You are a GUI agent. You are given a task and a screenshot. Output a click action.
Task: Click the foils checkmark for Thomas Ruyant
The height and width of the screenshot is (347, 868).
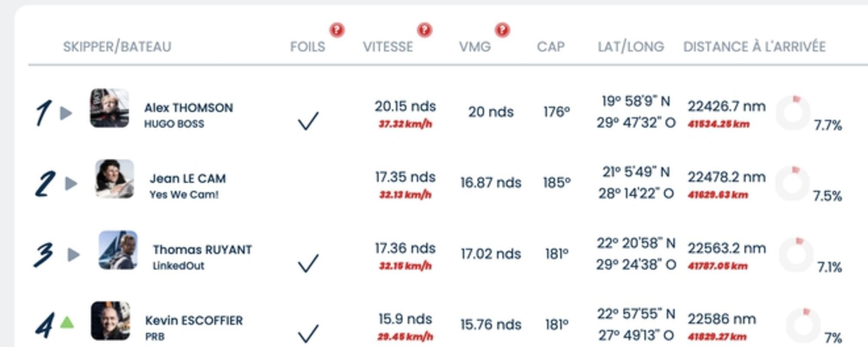point(308,263)
